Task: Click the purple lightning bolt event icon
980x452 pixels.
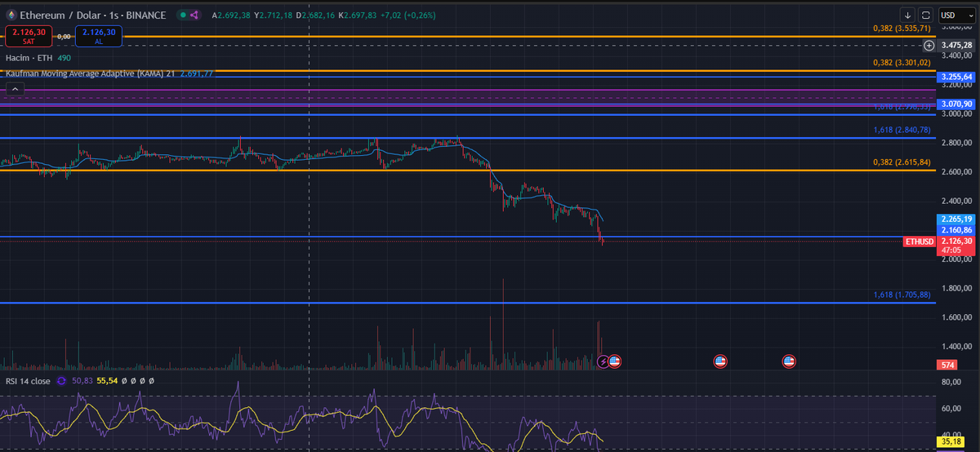Action: coord(604,361)
